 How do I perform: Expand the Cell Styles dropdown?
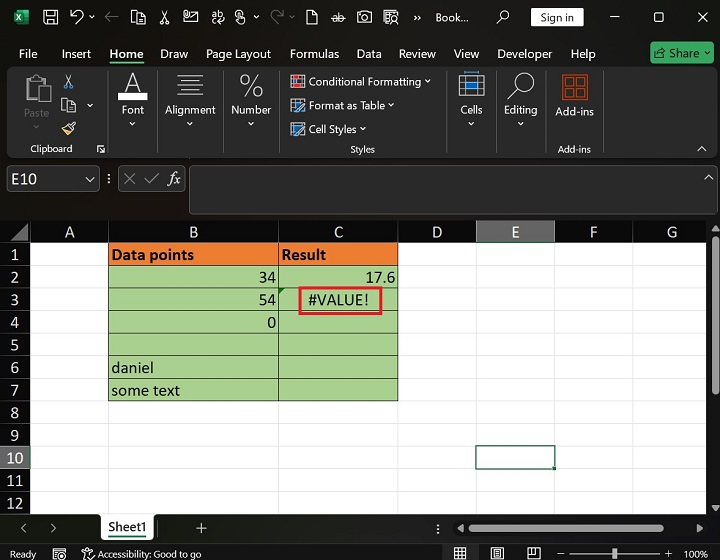[329, 129]
